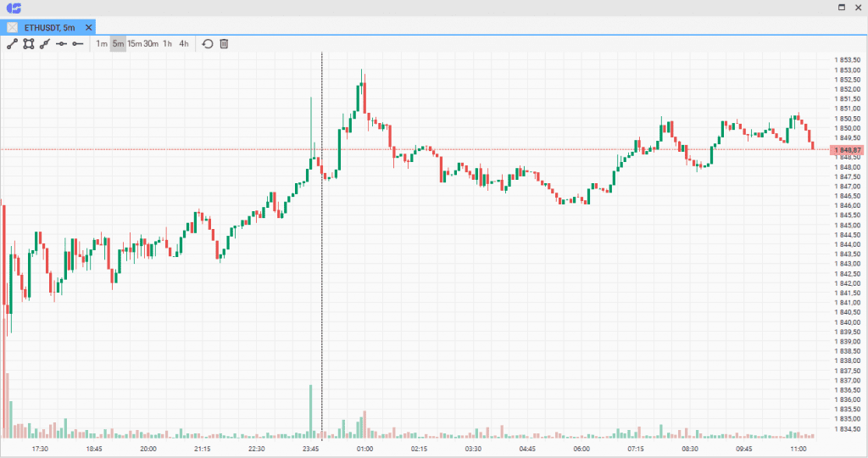Screen dimensions: 868x458
Task: Choose the horizontal ray tool
Action: pos(78,43)
